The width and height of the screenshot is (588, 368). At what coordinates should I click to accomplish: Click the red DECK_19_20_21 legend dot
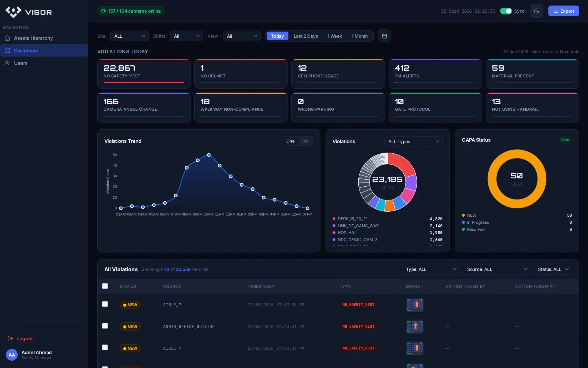click(334, 219)
